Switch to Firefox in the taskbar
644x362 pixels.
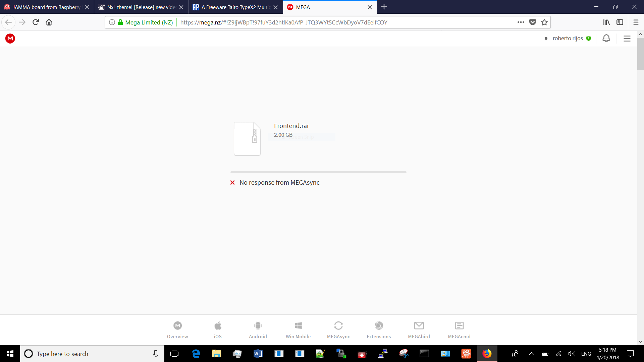coord(487,354)
